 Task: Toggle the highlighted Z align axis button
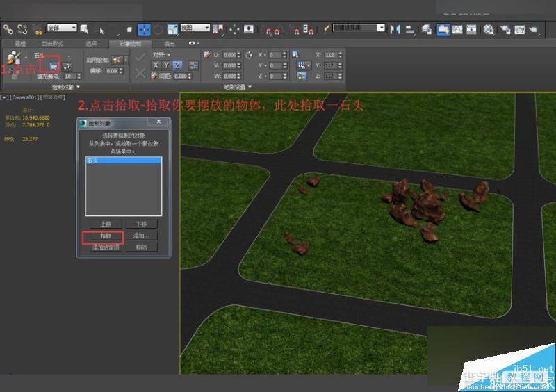177,65
